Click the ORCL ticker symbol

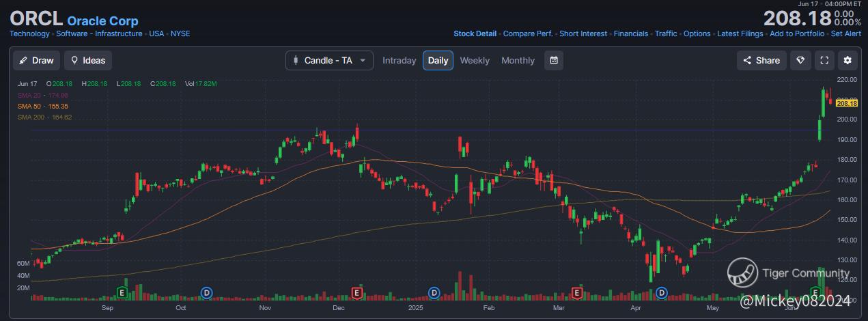pyautogui.click(x=36, y=18)
